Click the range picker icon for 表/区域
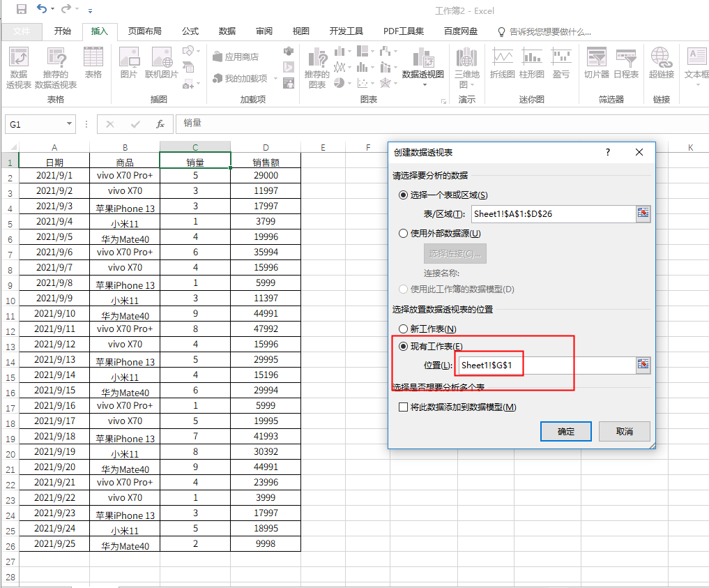 pos(643,213)
